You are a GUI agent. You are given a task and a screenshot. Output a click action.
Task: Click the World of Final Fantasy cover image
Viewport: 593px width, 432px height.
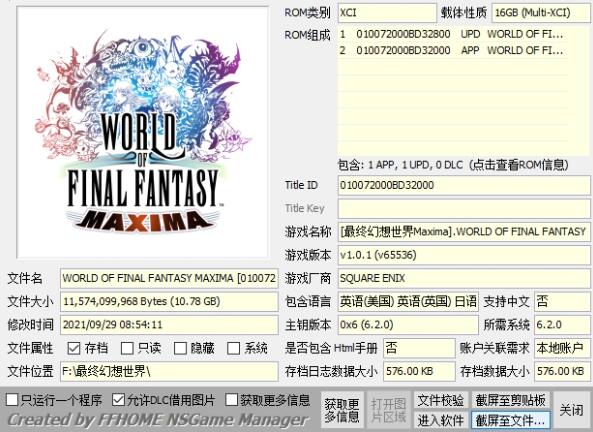point(143,132)
